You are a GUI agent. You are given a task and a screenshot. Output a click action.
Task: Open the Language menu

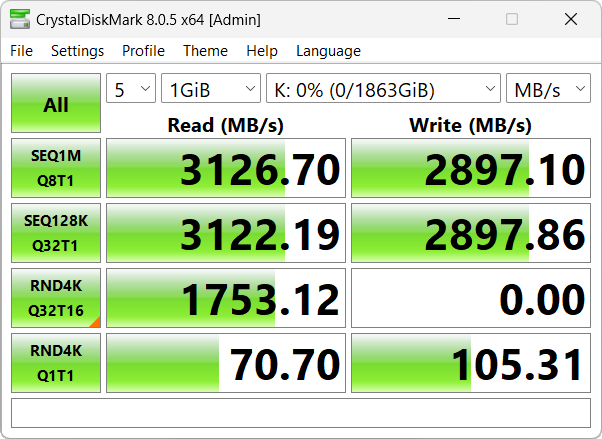coord(328,51)
